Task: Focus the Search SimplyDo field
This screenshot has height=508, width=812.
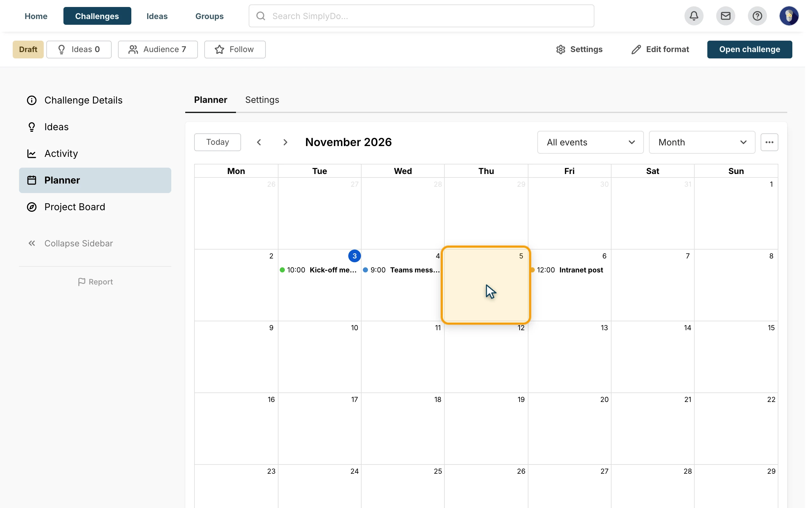Action: click(x=422, y=16)
